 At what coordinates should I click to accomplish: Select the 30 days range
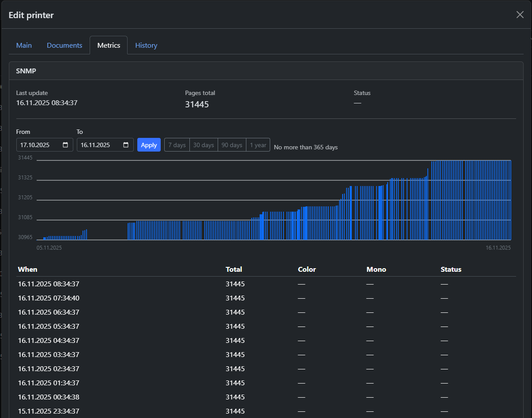[204, 145]
